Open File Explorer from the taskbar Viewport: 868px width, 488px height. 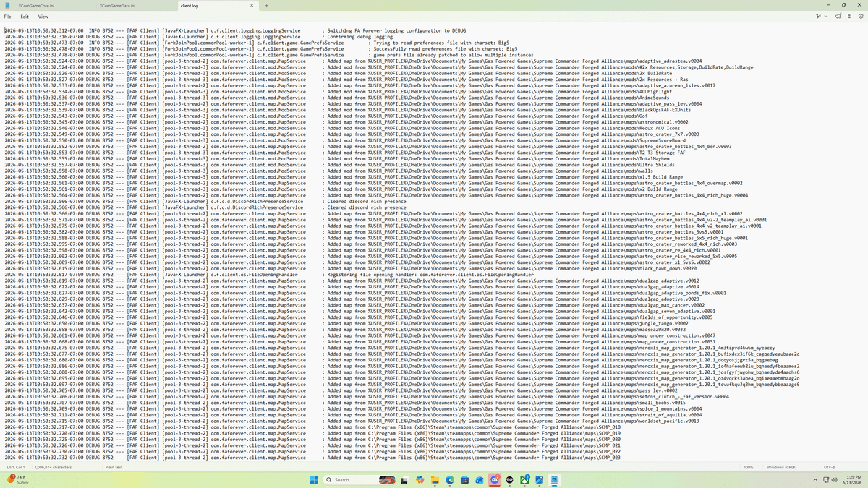435,479
